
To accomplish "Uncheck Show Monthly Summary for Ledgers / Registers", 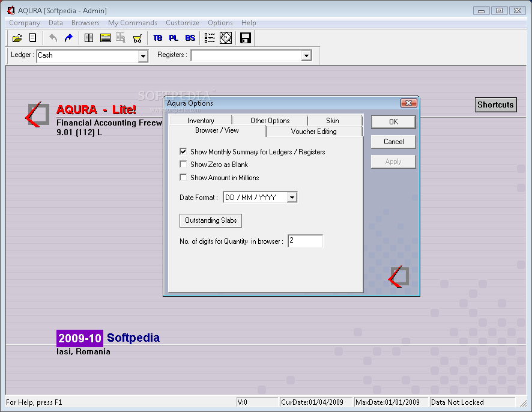I will 183,151.
